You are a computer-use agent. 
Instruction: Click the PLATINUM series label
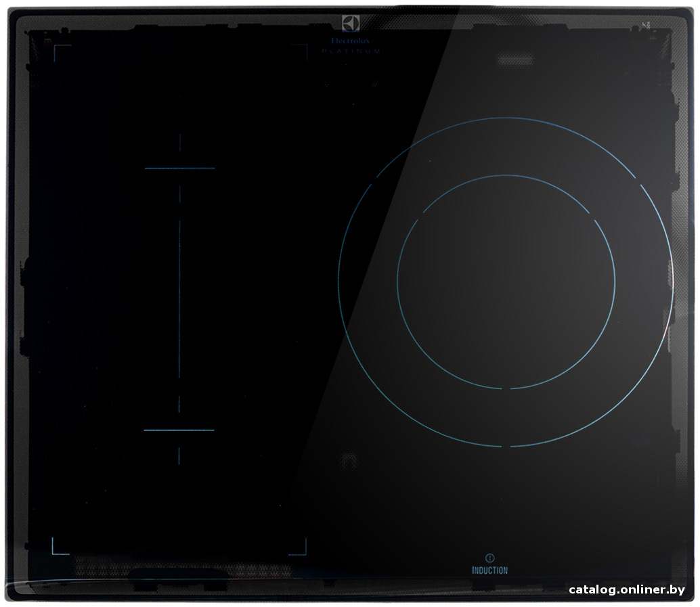pyautogui.click(x=351, y=51)
